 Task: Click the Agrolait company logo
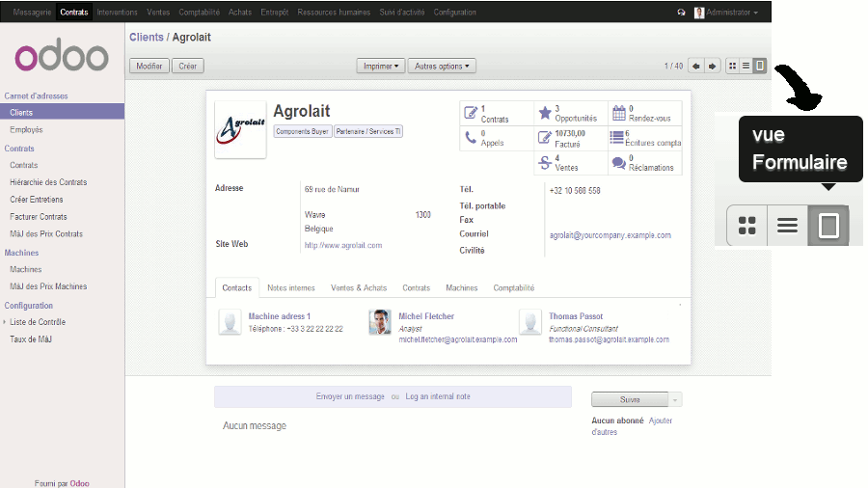point(240,129)
